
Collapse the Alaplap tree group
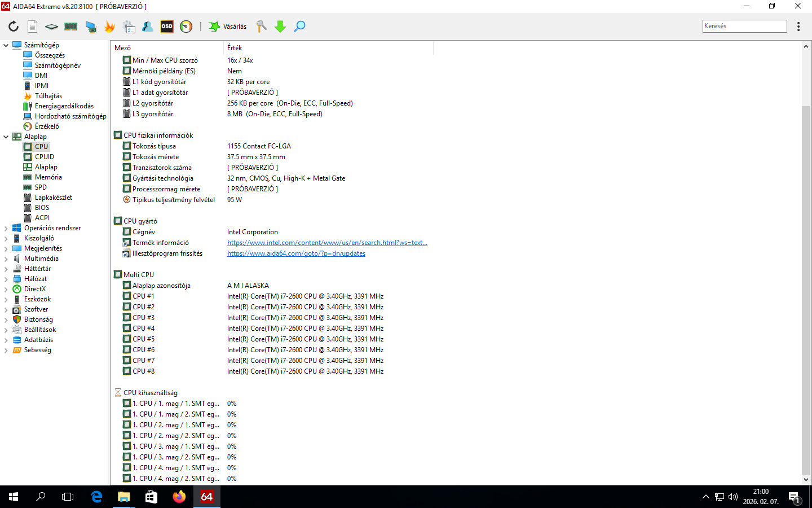(6, 137)
